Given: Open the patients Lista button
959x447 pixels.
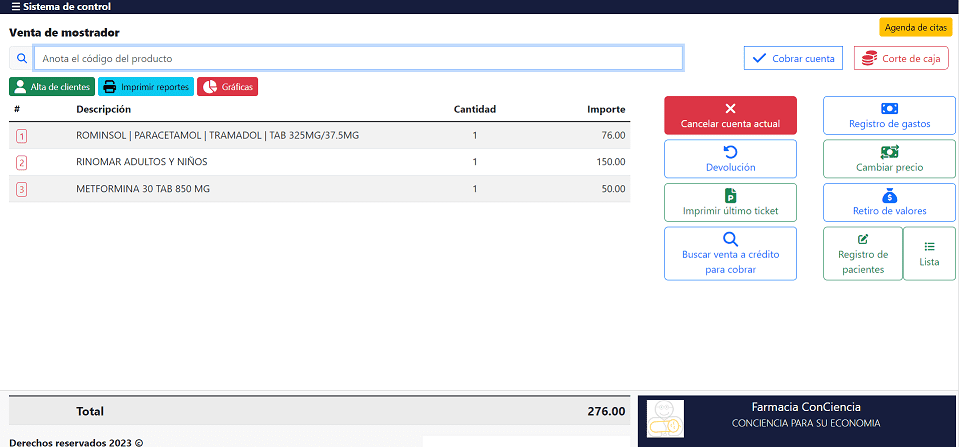Looking at the screenshot, I should click(929, 253).
